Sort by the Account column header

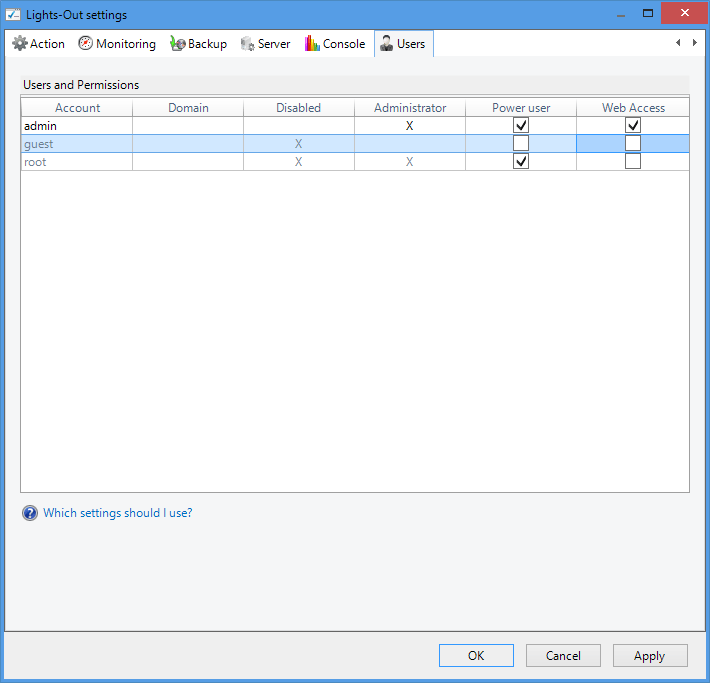77,108
